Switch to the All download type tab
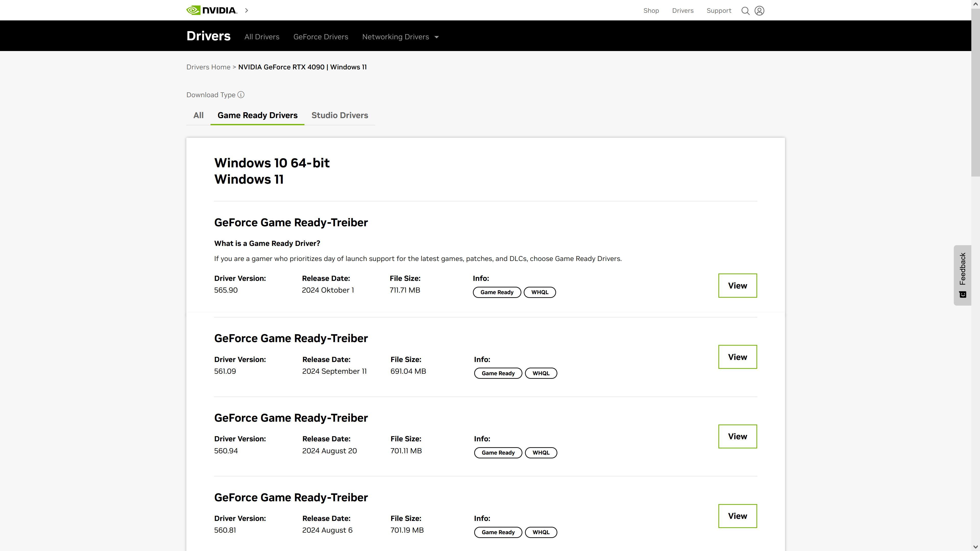The width and height of the screenshot is (980, 551). point(198,115)
